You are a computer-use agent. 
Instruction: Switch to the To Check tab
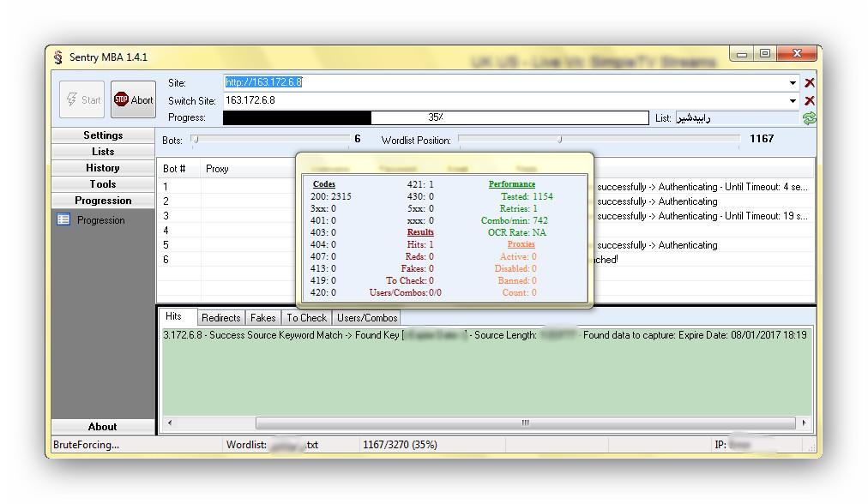pos(307,317)
